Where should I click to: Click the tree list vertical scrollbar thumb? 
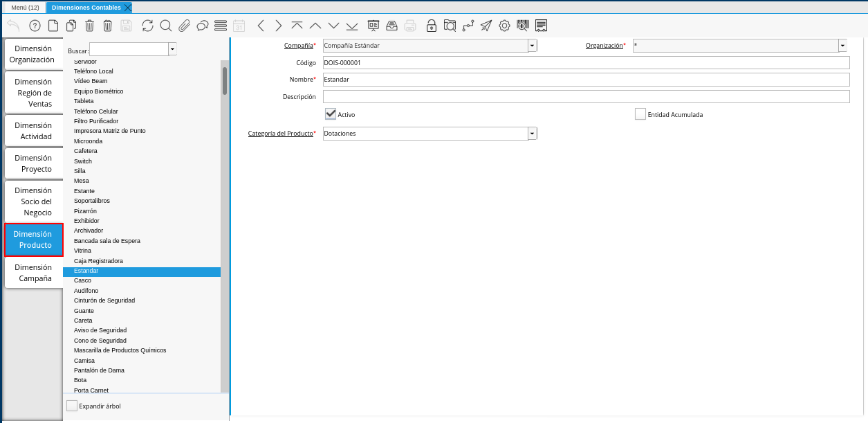click(x=225, y=81)
